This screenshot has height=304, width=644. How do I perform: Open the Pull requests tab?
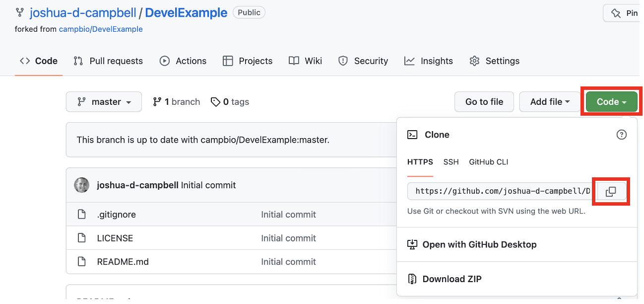108,61
